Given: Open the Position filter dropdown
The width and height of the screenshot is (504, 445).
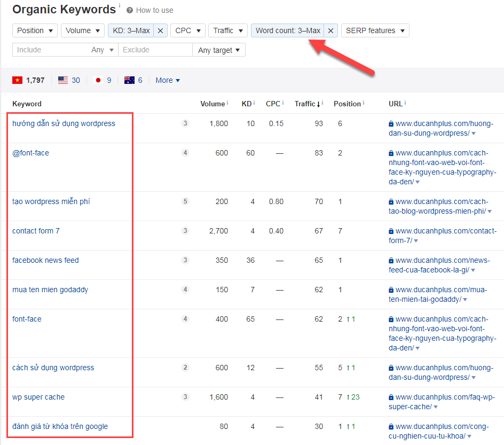Looking at the screenshot, I should [x=35, y=31].
